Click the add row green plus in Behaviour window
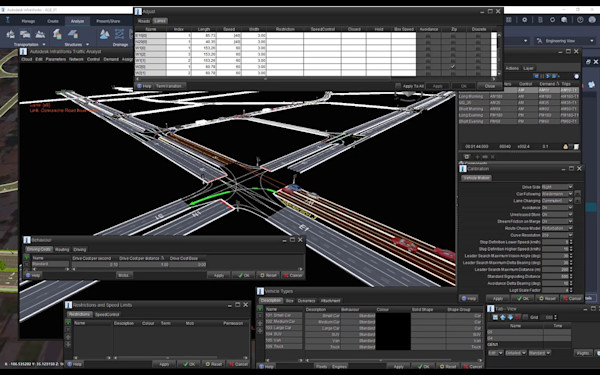Viewport: 600px width, 375px height. [26, 258]
